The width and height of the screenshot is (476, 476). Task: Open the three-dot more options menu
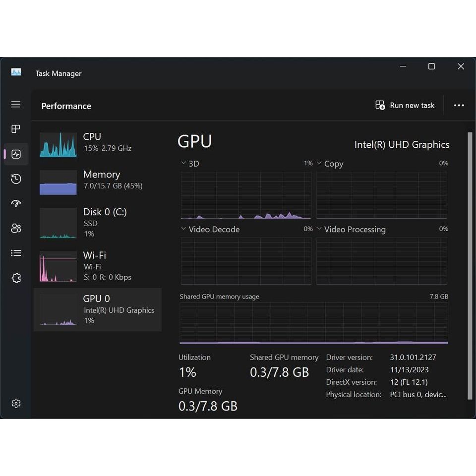pos(459,105)
